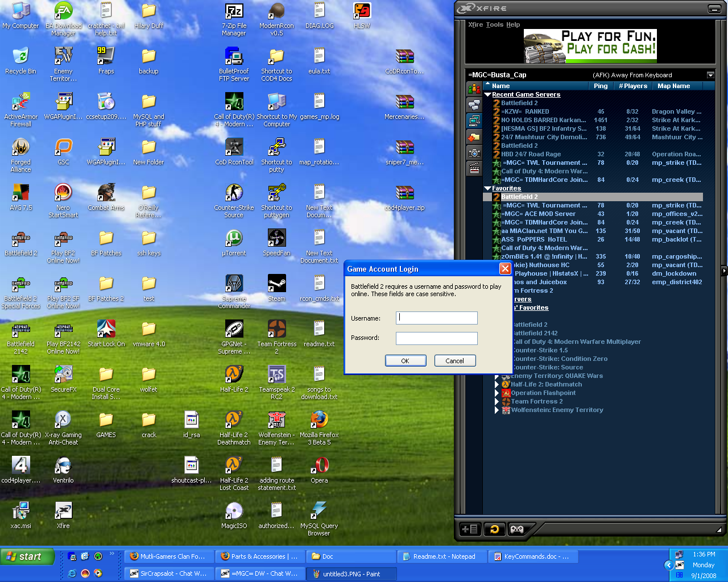Select the Ventrilo desktop icon
728x582 pixels.
[63, 469]
